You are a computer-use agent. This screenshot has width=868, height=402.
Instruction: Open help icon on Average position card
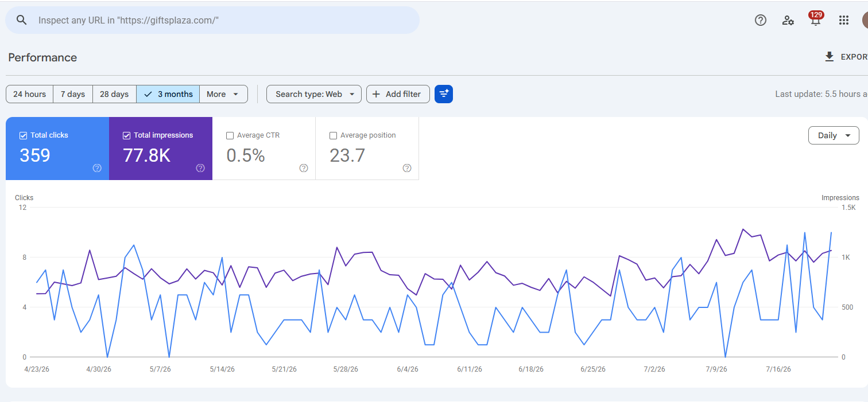coord(407,168)
